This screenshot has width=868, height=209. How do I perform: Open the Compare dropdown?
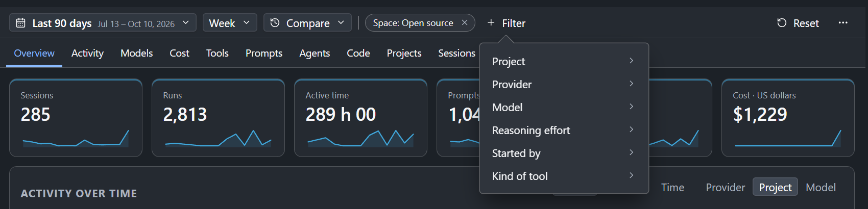(x=307, y=23)
